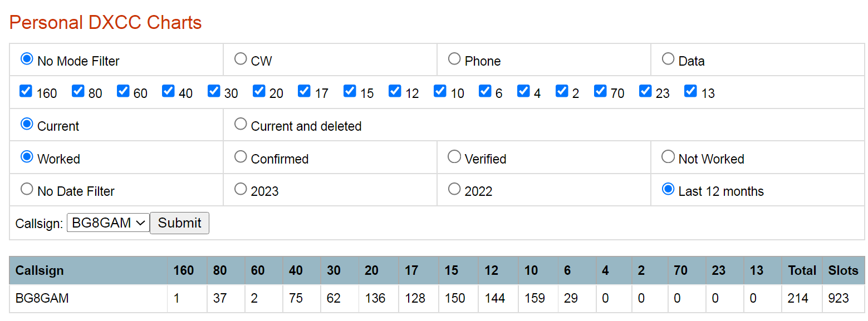Screen dimensions: 868x321
Task: Uncheck the 13 band checkbox
Action: coord(690,91)
